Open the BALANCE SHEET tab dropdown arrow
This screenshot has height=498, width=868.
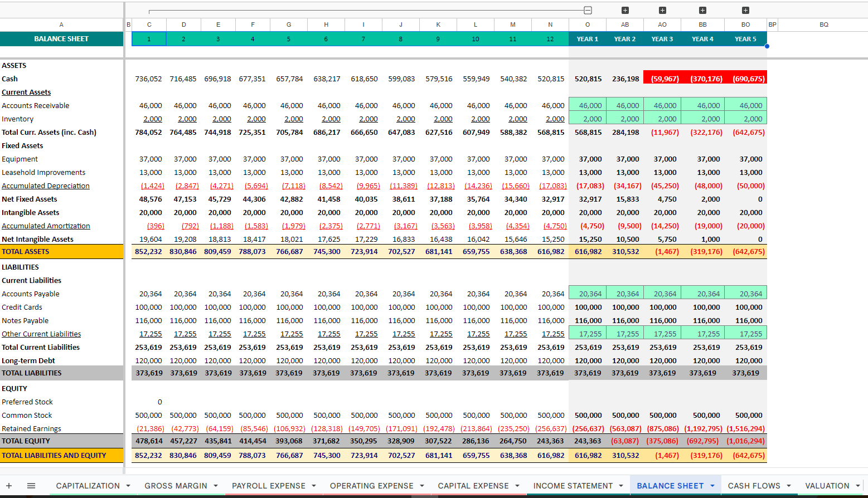click(712, 486)
